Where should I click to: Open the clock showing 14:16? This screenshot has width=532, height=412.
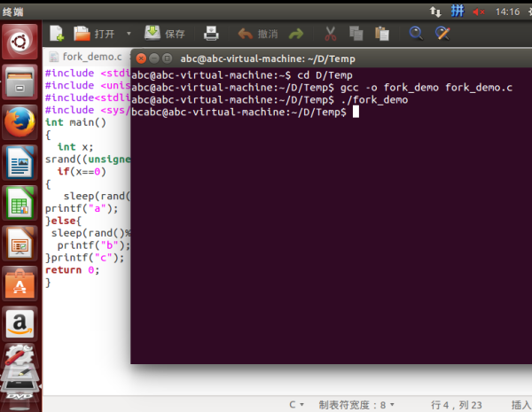(x=507, y=12)
